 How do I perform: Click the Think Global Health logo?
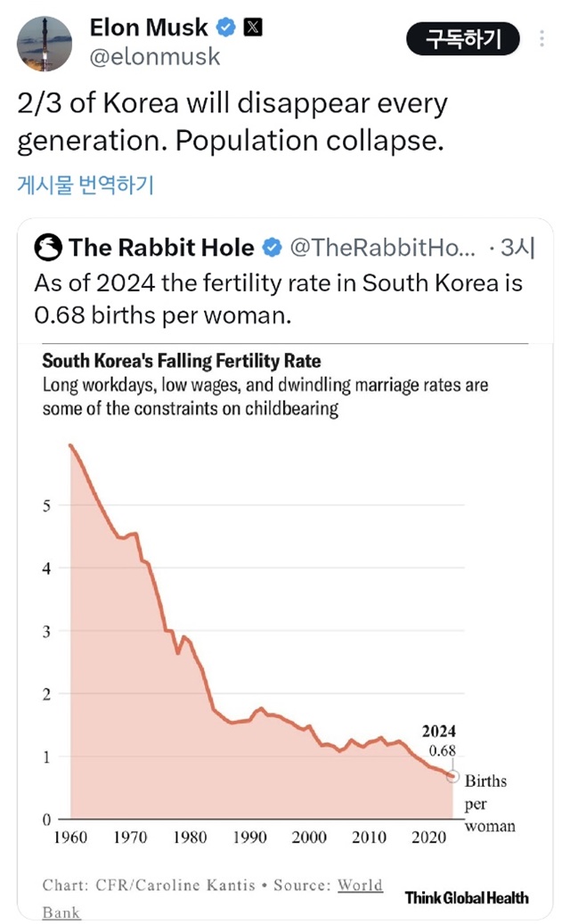[x=467, y=897]
